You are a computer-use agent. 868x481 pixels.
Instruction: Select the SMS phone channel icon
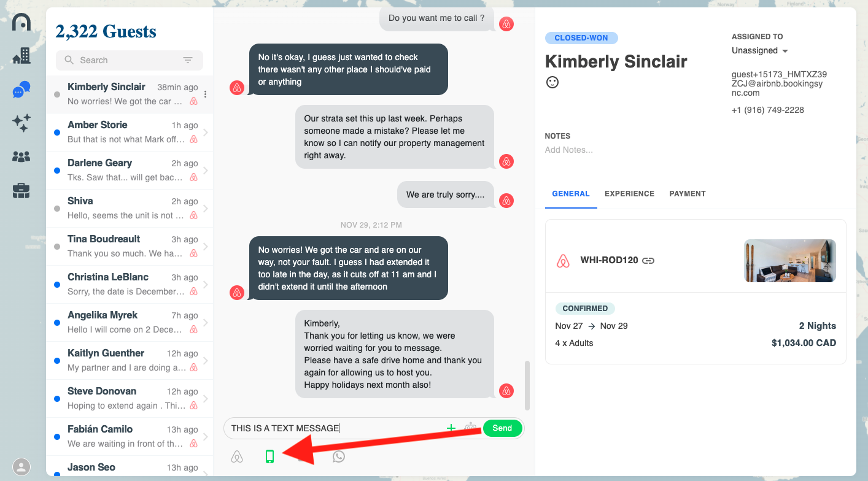(x=269, y=456)
